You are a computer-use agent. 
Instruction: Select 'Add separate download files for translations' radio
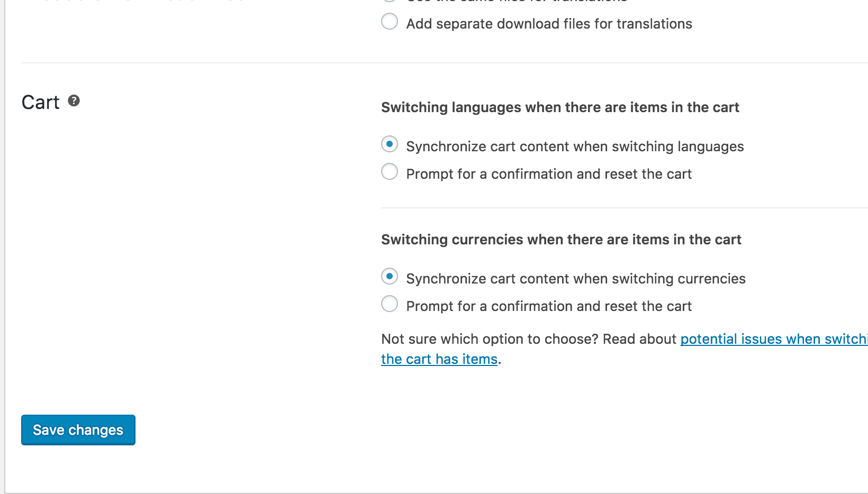click(x=390, y=22)
